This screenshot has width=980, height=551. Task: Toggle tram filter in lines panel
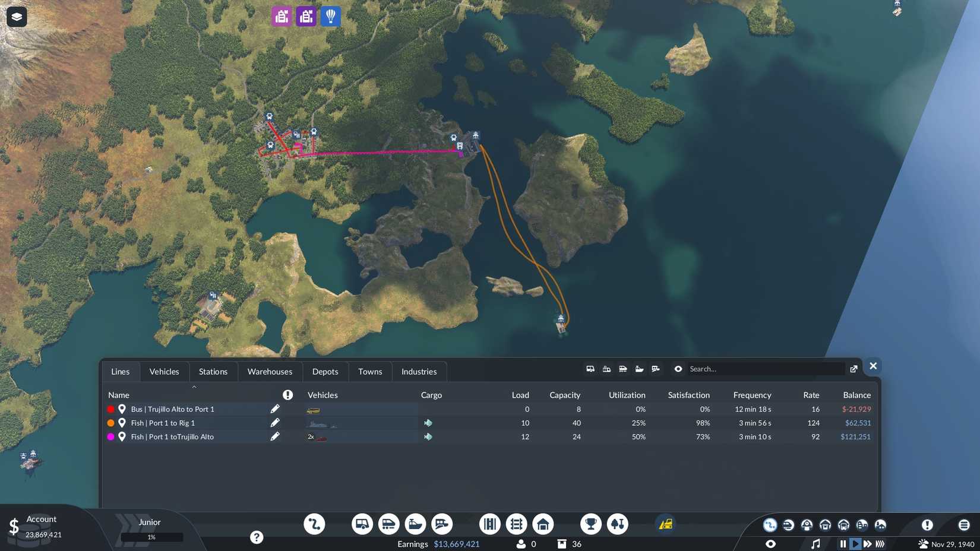point(606,369)
